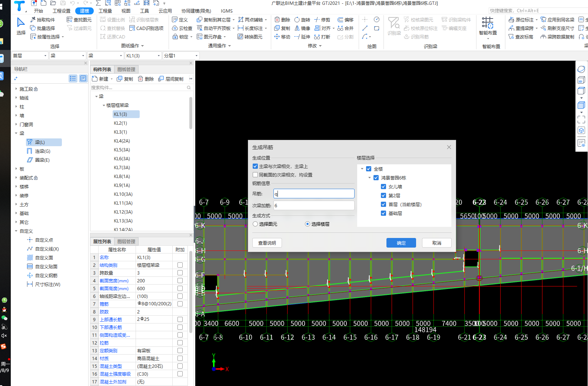The height and width of the screenshot is (386, 588).
Task: Click the 旋转 rotate tool
Action: [302, 20]
